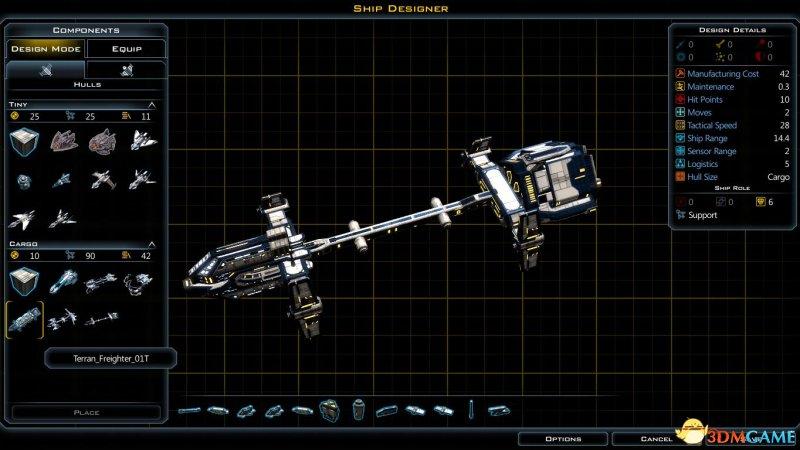Click the 'Cargo' hull size value
This screenshot has width=800, height=450.
[x=778, y=177]
